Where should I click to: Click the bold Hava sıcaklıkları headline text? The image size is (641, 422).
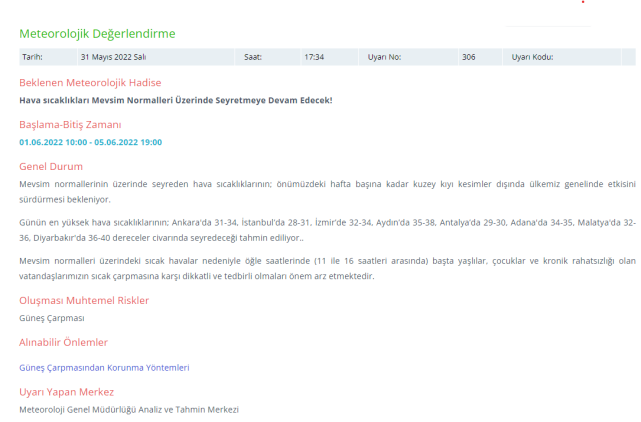(x=175, y=100)
